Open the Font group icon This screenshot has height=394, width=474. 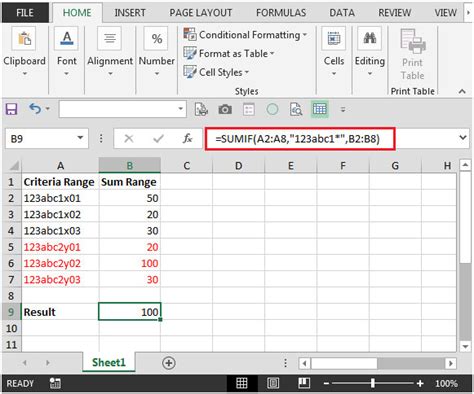[67, 39]
